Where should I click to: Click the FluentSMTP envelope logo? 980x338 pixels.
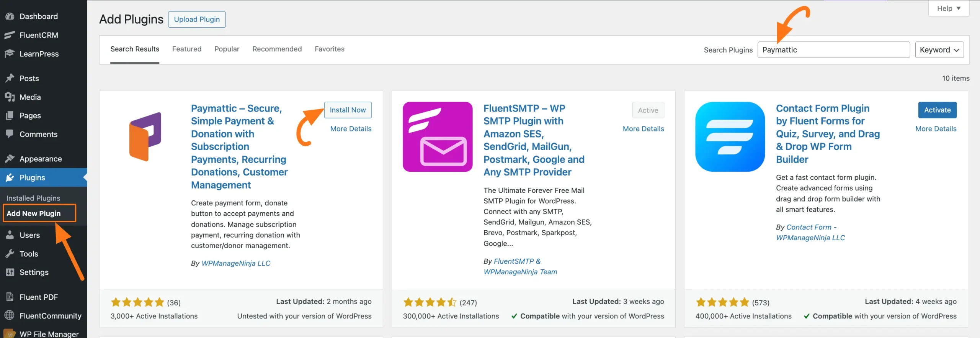click(438, 136)
